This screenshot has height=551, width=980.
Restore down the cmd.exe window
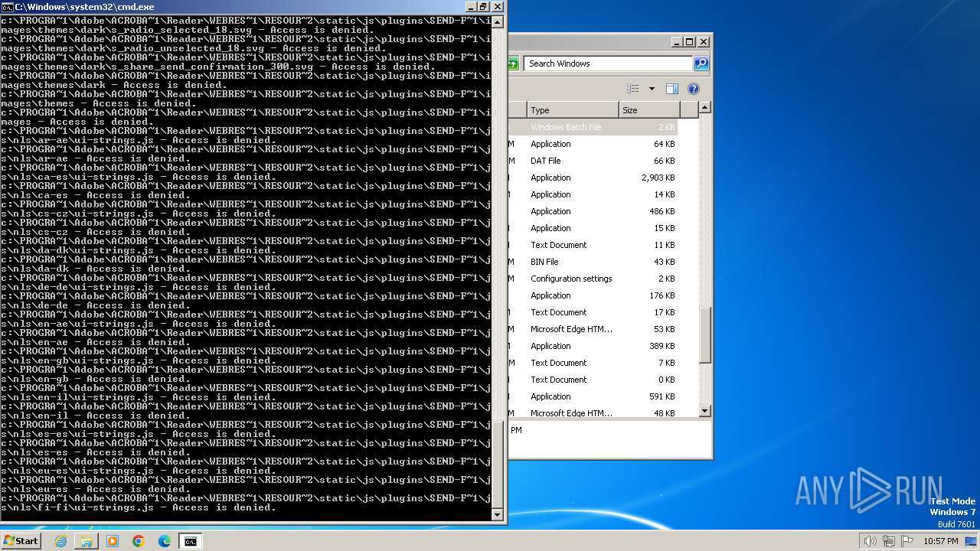tap(484, 7)
